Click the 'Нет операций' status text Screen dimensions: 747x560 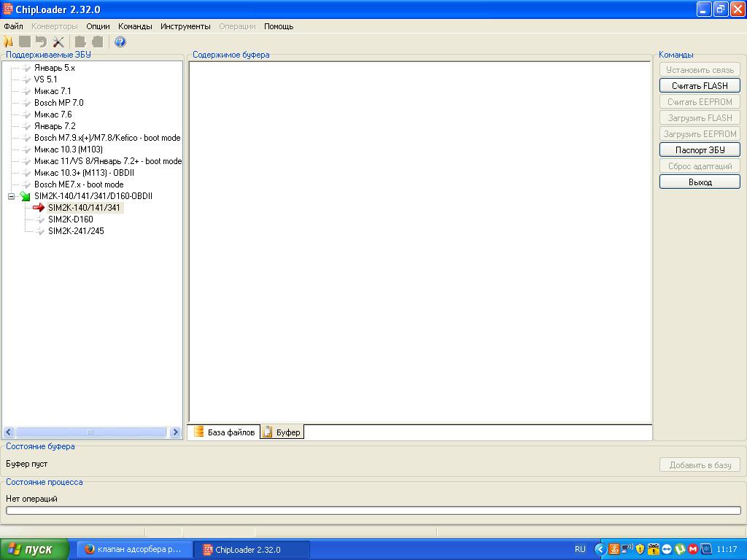pyautogui.click(x=31, y=499)
